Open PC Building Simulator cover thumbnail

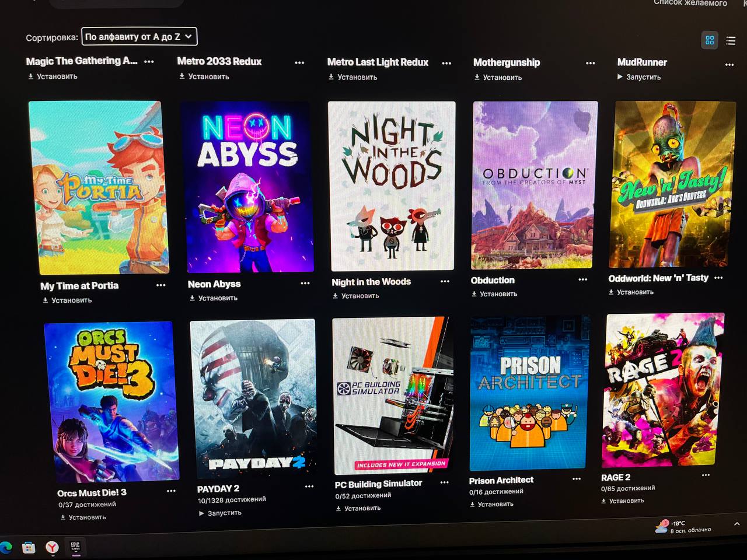point(393,395)
